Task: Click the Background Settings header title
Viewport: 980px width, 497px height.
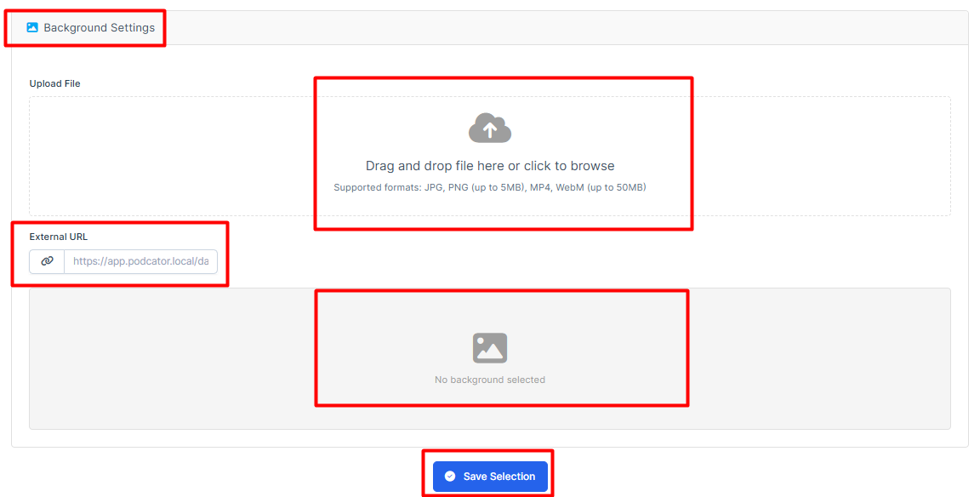Action: pyautogui.click(x=99, y=27)
